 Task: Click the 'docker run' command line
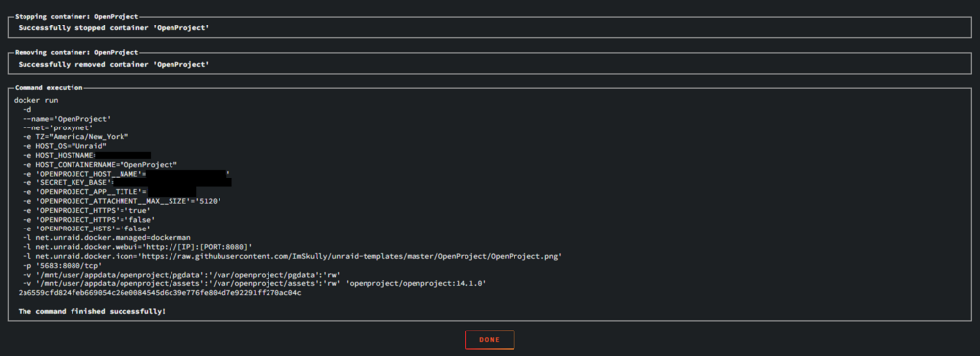(36, 100)
